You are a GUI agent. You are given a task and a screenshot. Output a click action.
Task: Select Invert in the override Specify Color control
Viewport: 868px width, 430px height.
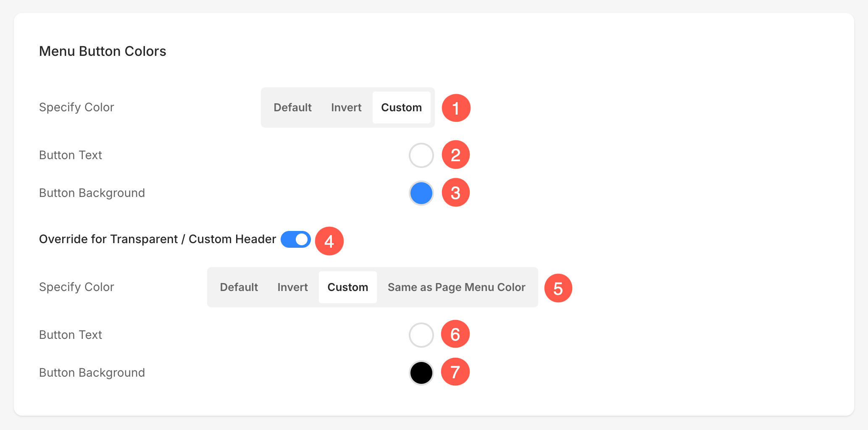(292, 287)
